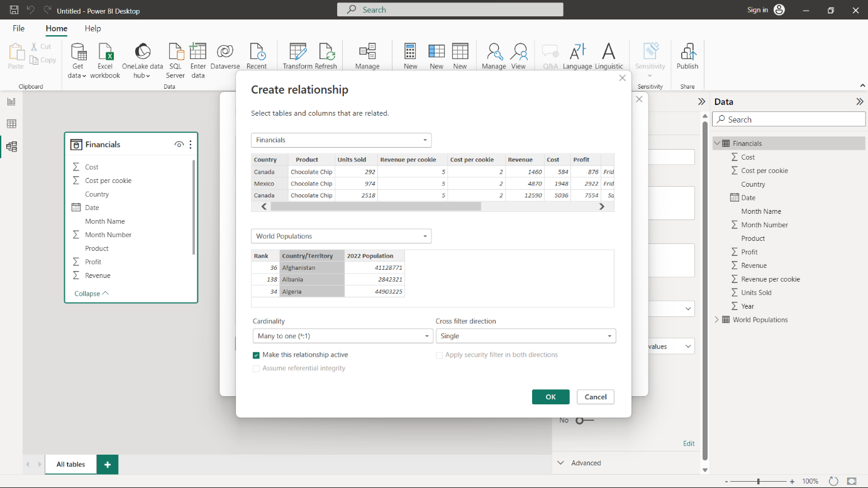
Task: Click the Sign in link
Action: click(x=757, y=10)
